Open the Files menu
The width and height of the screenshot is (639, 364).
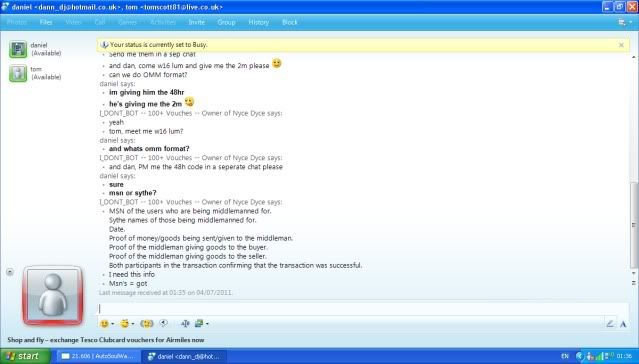46,22
